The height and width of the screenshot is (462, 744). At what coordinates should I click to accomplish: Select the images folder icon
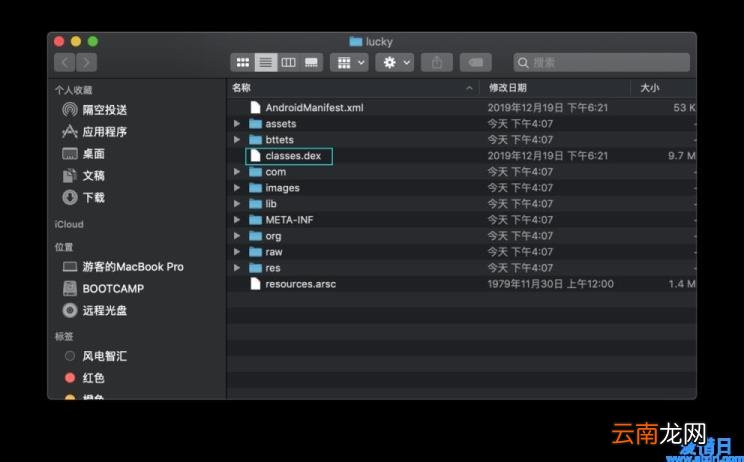(255, 188)
